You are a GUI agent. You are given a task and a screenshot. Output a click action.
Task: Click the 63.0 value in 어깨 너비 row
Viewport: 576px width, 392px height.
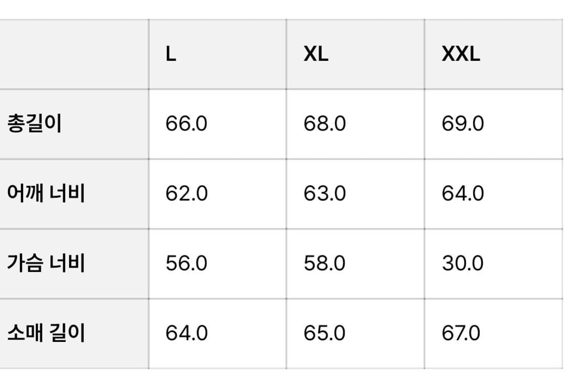click(325, 193)
